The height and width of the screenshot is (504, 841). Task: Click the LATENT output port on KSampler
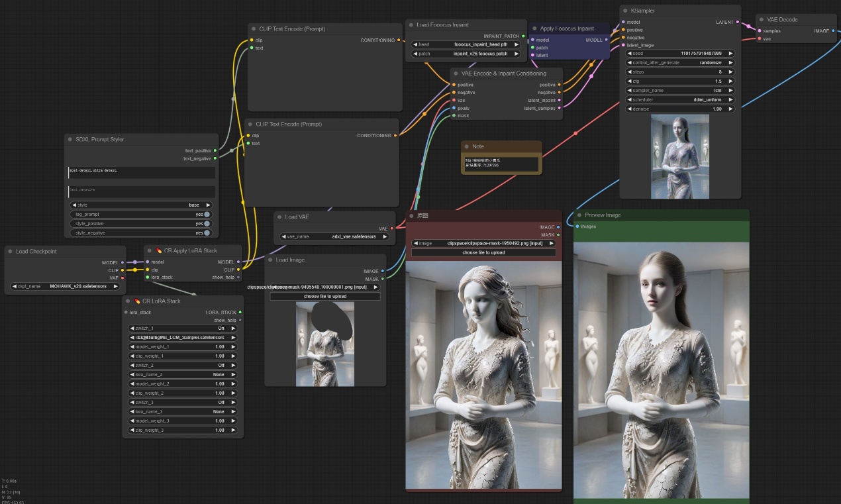click(738, 23)
